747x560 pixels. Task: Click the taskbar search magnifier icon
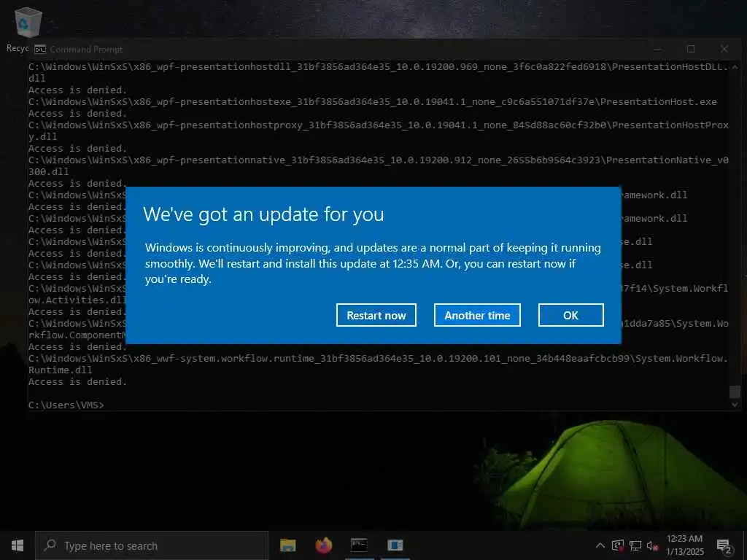pyautogui.click(x=50, y=545)
